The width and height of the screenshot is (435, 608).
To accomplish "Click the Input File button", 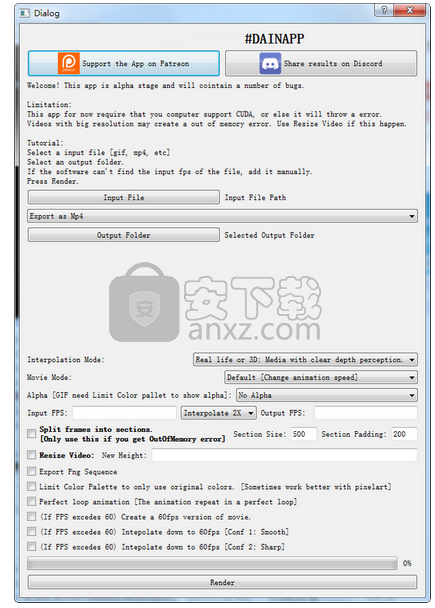I will pyautogui.click(x=124, y=197).
